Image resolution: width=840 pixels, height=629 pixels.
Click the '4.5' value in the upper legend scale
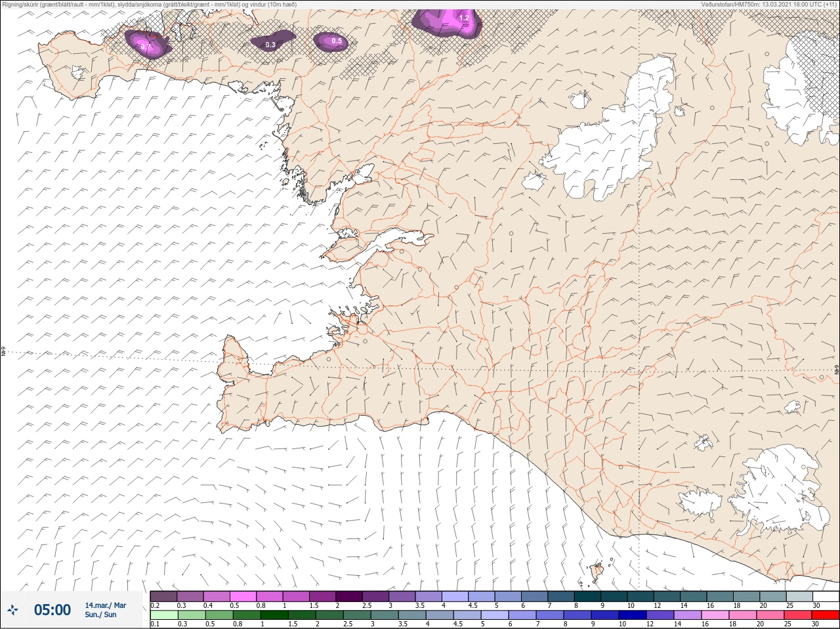click(x=472, y=605)
